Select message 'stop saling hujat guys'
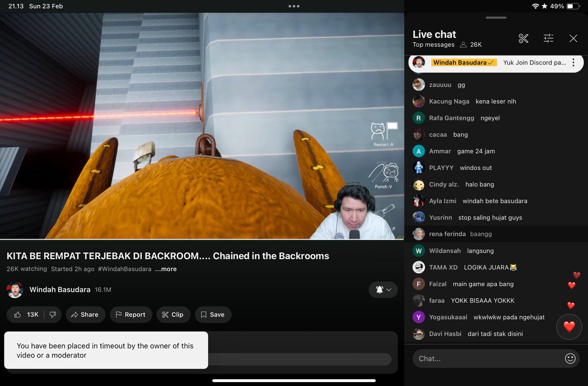 [x=490, y=217]
